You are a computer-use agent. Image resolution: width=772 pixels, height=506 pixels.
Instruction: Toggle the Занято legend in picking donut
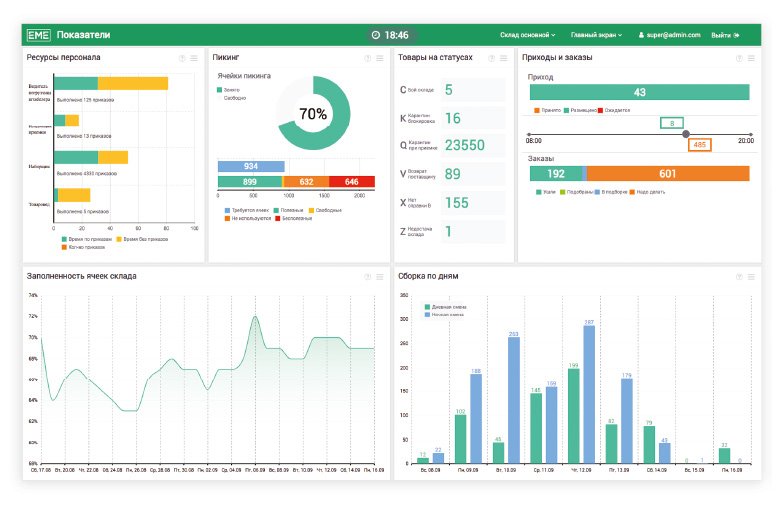coord(229,90)
